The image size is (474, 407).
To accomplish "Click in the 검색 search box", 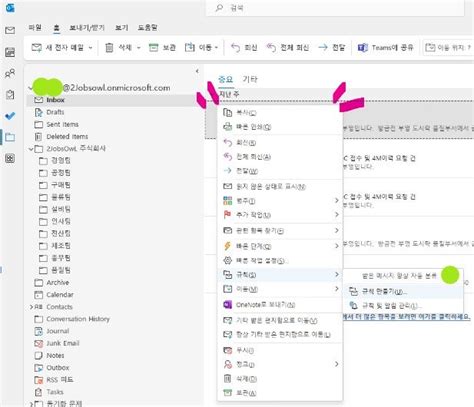I will pos(335,8).
